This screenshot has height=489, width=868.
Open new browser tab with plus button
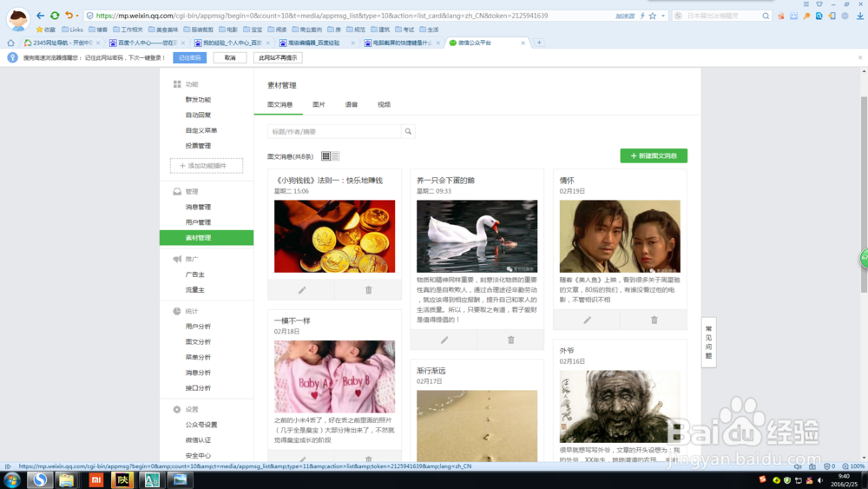(x=539, y=43)
